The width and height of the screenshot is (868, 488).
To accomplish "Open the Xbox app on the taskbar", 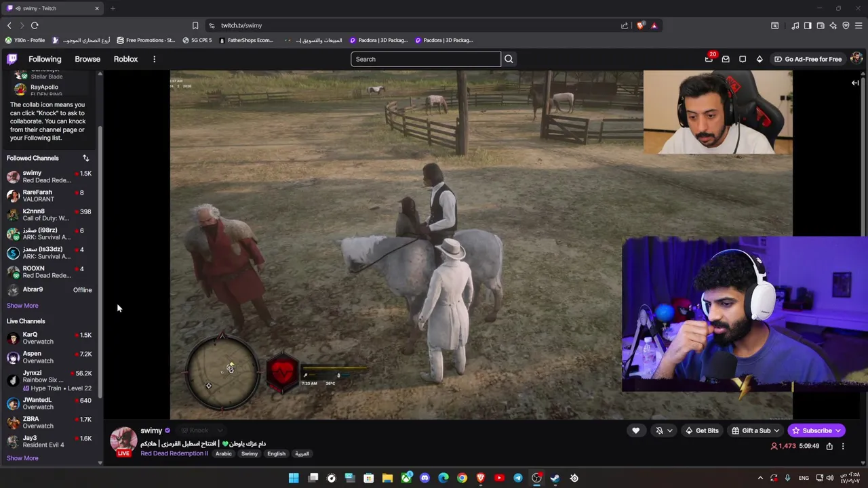I will tap(406, 478).
